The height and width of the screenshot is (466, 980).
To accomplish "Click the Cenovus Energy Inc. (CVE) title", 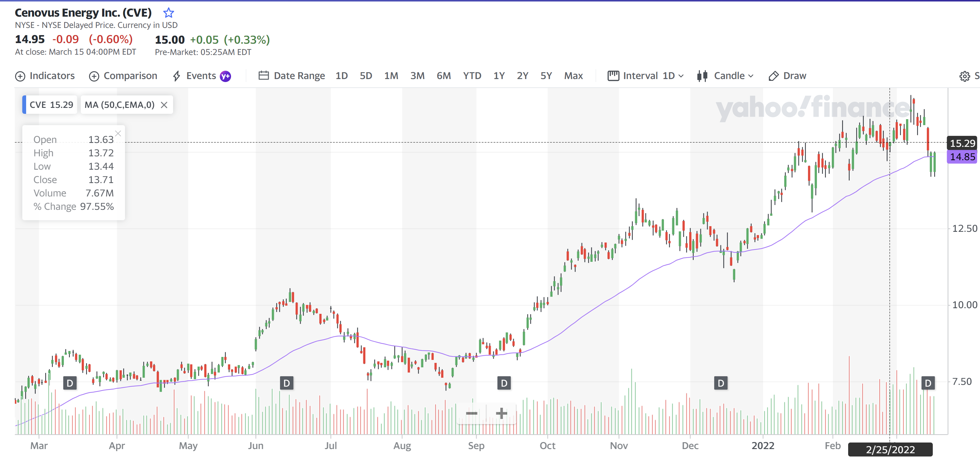I will pos(83,12).
